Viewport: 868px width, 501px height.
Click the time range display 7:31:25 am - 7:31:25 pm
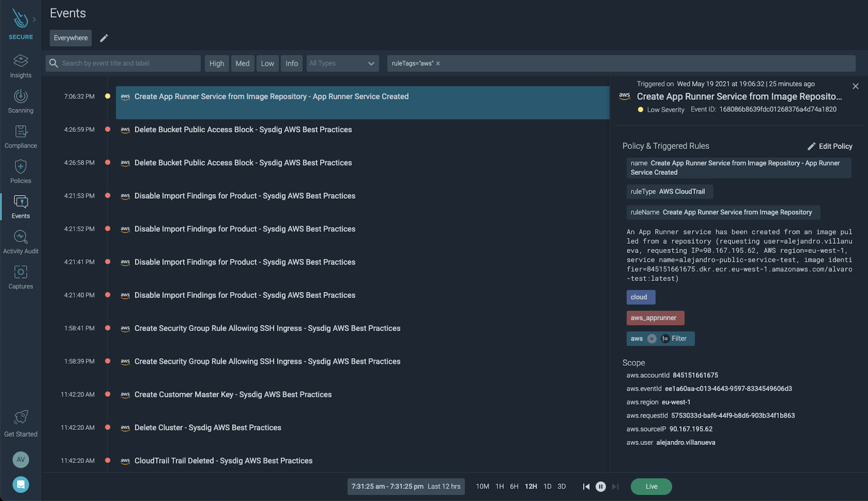(406, 486)
